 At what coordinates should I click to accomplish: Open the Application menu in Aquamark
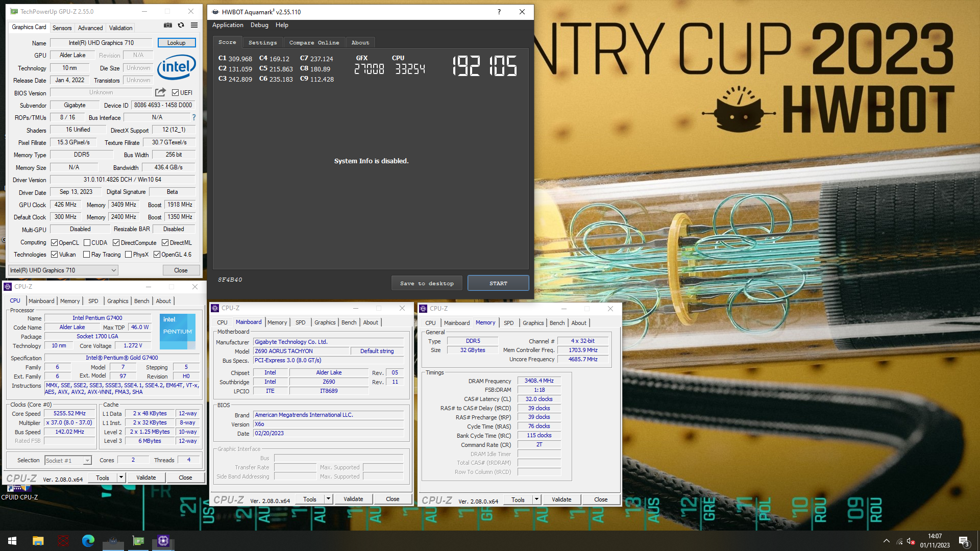(228, 25)
